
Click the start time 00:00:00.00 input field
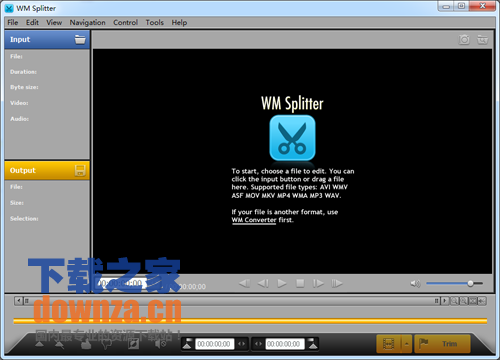coord(215,344)
